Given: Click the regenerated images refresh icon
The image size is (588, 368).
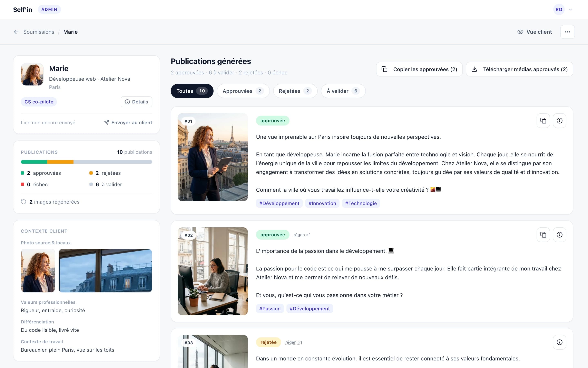Looking at the screenshot, I should [x=23, y=202].
